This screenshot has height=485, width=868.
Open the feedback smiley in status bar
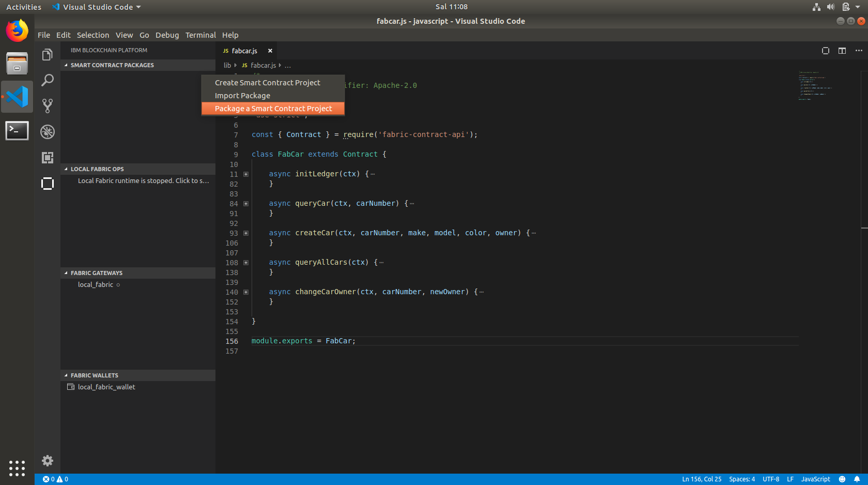click(x=842, y=479)
